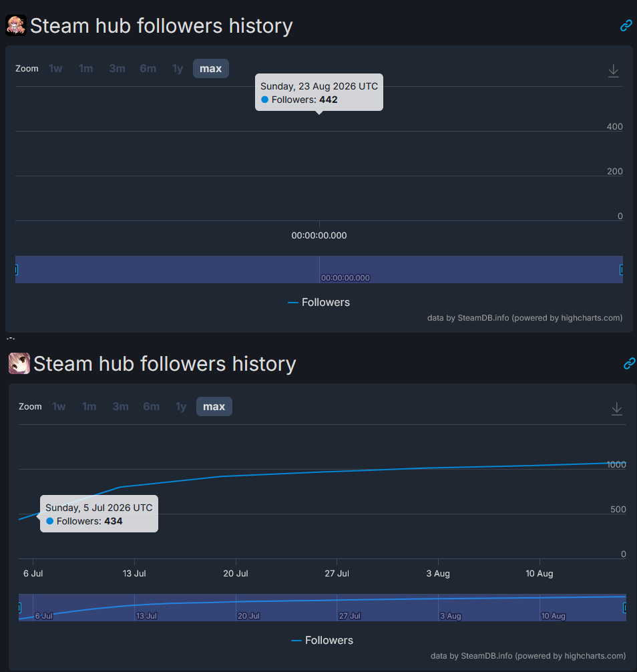Click the top chart's game avatar icon
The height and width of the screenshot is (672, 637).
pyautogui.click(x=16, y=25)
